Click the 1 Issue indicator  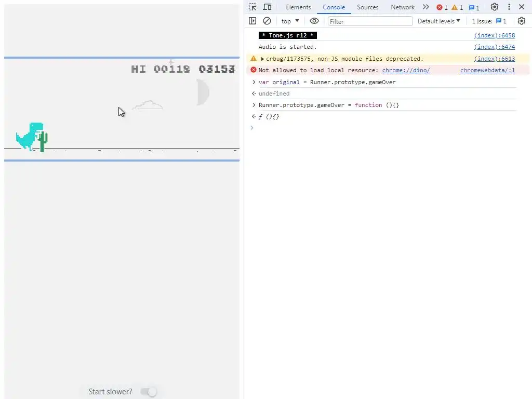click(489, 21)
